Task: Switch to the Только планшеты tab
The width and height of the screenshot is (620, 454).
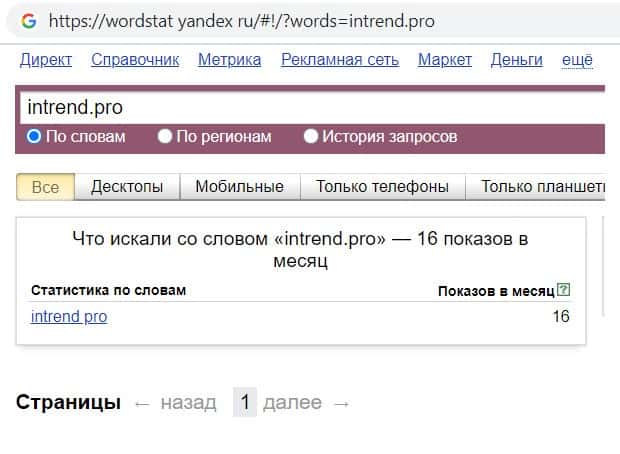Action: 535,187
